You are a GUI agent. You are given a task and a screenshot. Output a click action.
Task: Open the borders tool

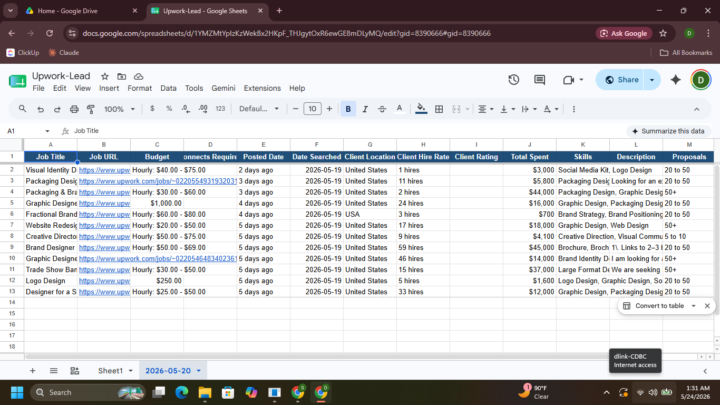click(x=439, y=109)
